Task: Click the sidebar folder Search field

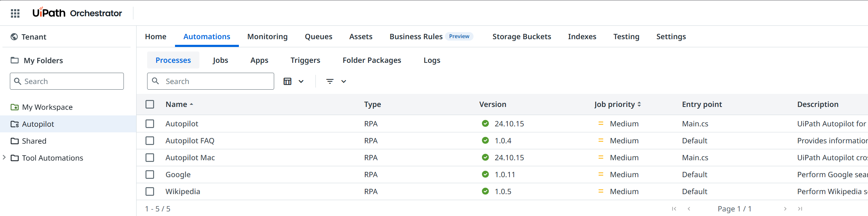Action: (67, 81)
